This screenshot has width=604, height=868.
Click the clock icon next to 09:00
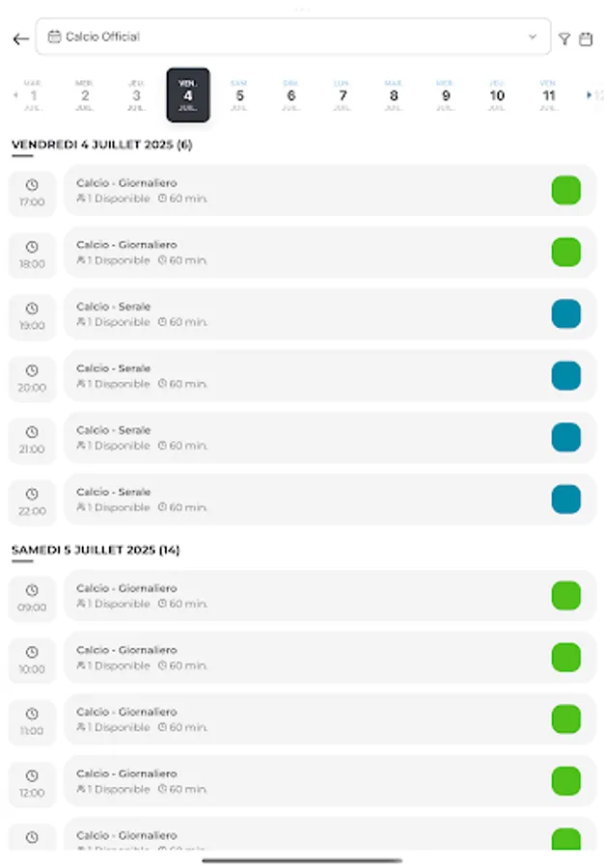tap(32, 589)
